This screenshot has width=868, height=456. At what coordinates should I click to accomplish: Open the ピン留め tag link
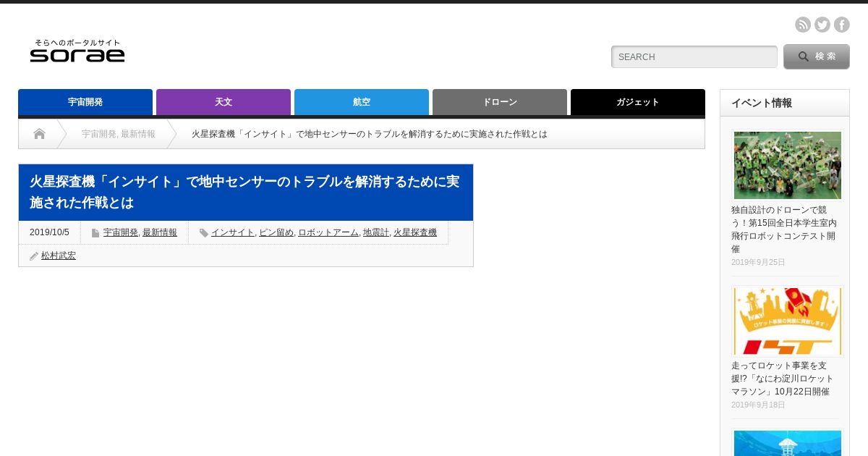point(276,232)
